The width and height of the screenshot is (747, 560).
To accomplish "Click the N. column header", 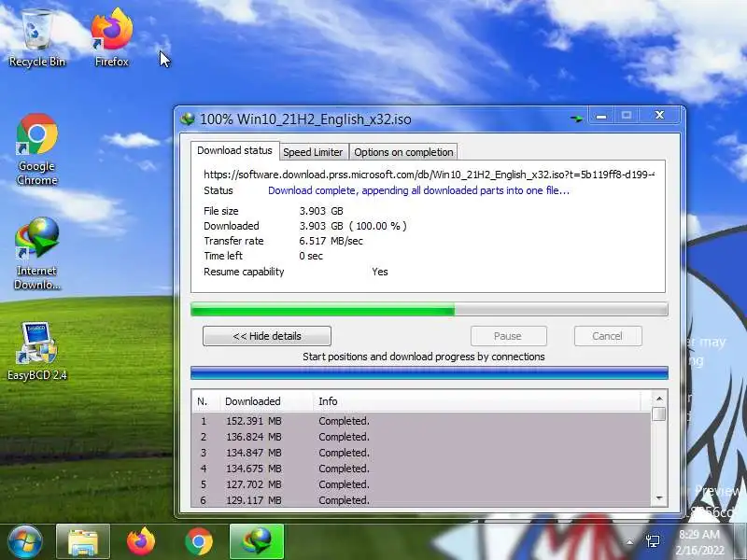I will pyautogui.click(x=205, y=401).
